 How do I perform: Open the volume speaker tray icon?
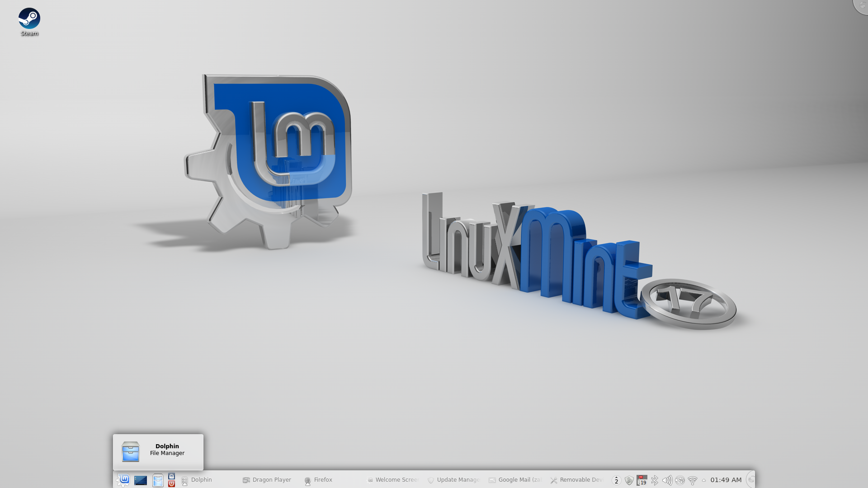pos(667,480)
